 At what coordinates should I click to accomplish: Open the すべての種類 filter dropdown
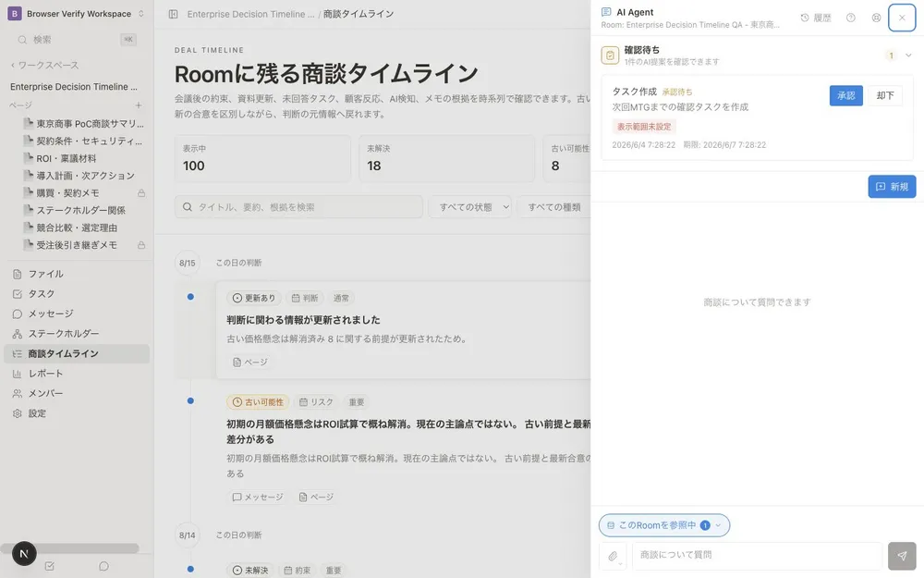tap(553, 207)
